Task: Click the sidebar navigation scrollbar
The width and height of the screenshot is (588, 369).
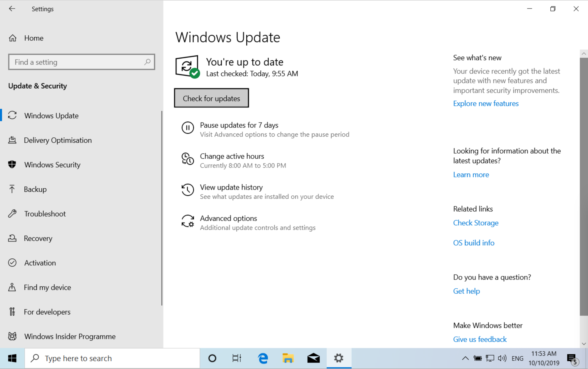Action: (162, 208)
